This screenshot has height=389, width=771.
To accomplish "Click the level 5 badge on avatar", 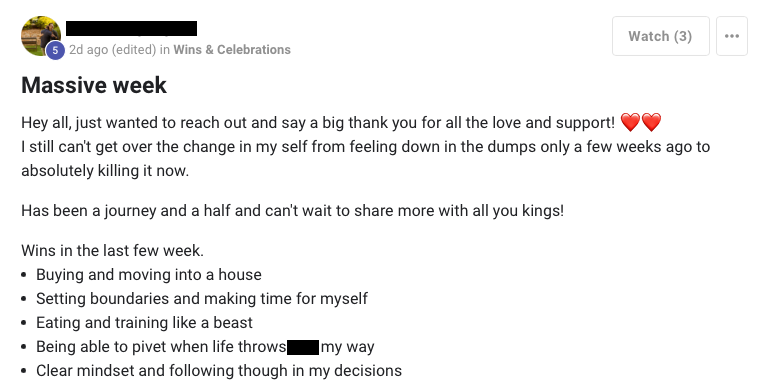I will 55,50.
